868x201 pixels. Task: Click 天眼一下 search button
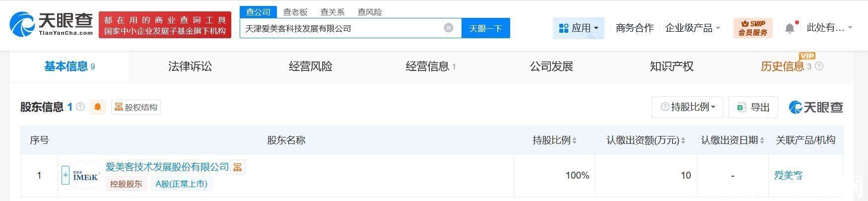click(x=485, y=28)
